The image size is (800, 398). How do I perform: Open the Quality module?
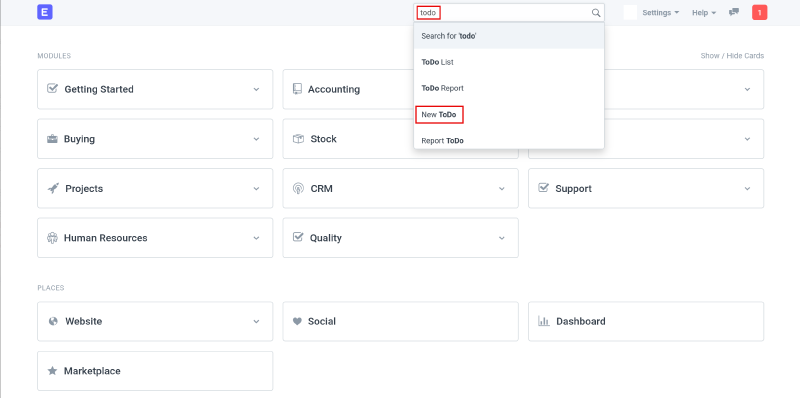[x=401, y=238]
